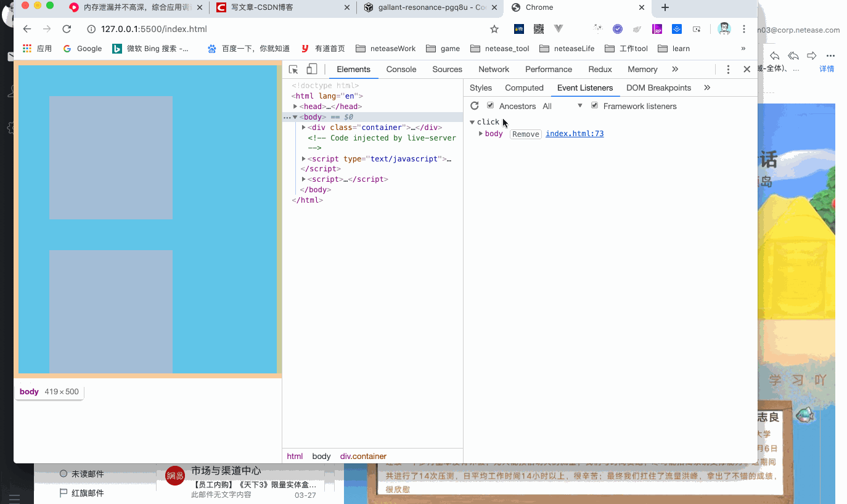
Task: Select the html lang element line
Action: tap(327, 96)
